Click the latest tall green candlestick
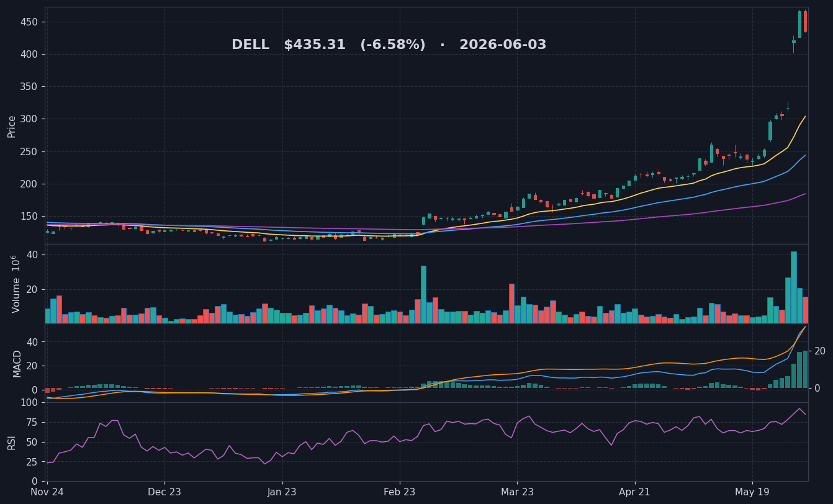This screenshot has width=833, height=504. [x=799, y=24]
